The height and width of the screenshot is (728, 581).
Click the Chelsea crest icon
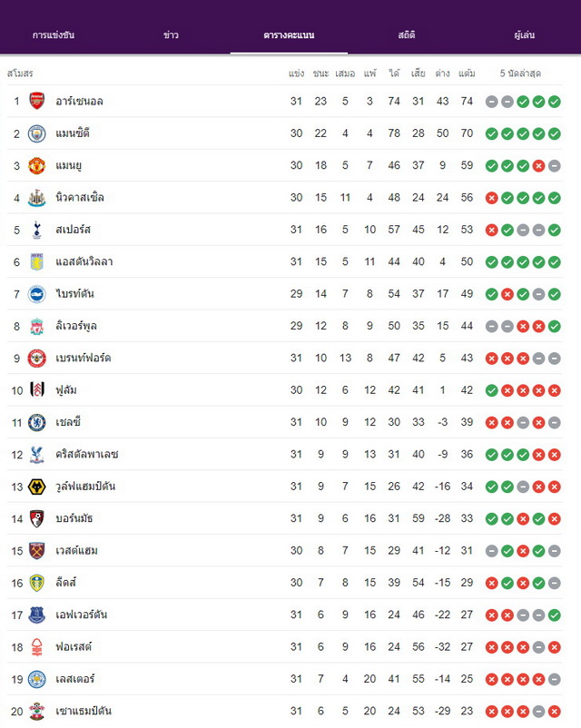[x=36, y=422]
